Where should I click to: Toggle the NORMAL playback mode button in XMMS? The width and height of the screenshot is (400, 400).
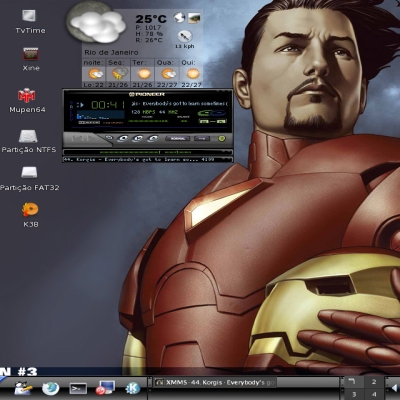point(178,138)
